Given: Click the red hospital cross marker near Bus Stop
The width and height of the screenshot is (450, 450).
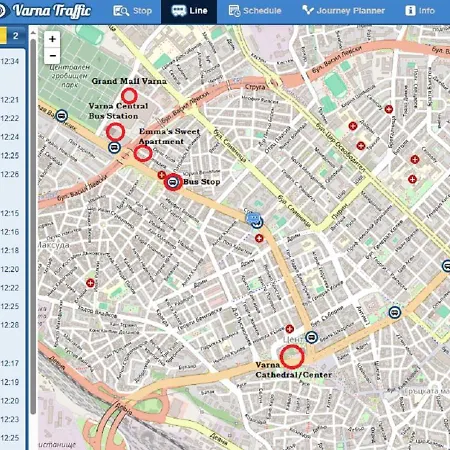Looking at the screenshot, I should [162, 175].
